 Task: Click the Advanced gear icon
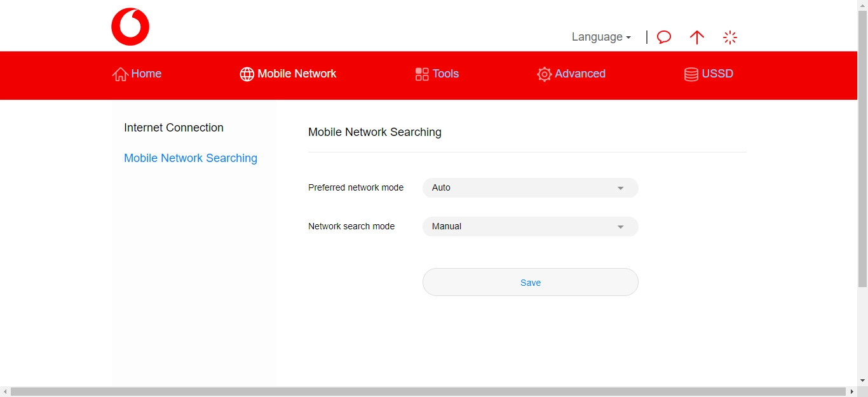pos(544,74)
